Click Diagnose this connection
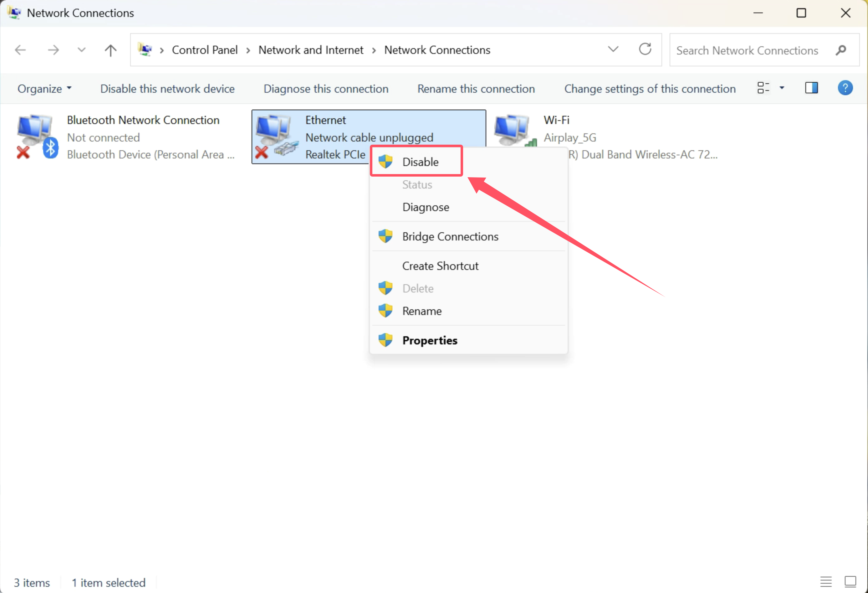 [326, 89]
